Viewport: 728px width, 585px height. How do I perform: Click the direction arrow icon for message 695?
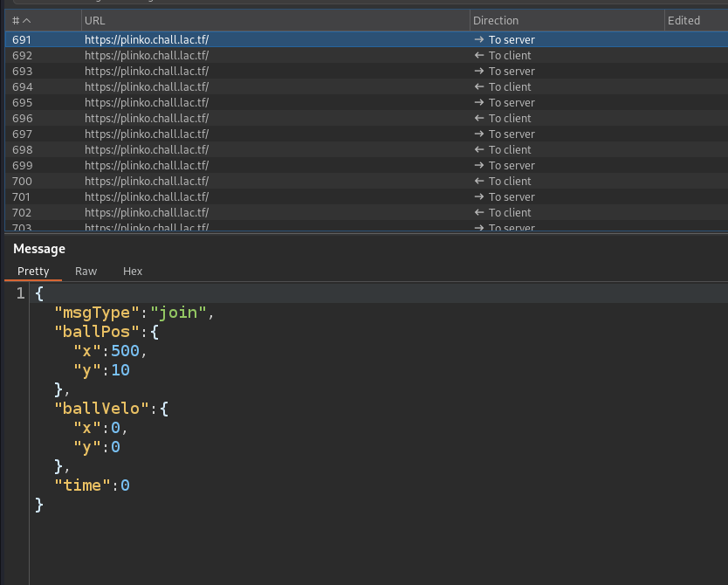[478, 102]
